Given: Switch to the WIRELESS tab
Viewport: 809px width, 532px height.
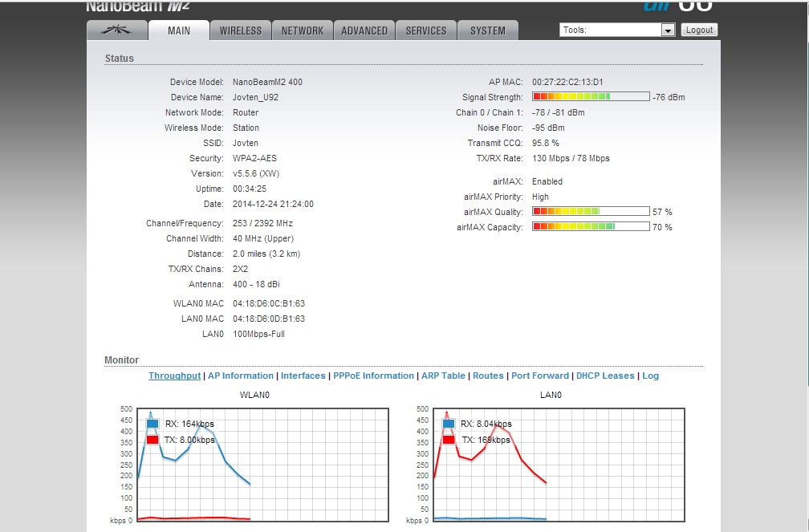Looking at the screenshot, I should coord(241,30).
